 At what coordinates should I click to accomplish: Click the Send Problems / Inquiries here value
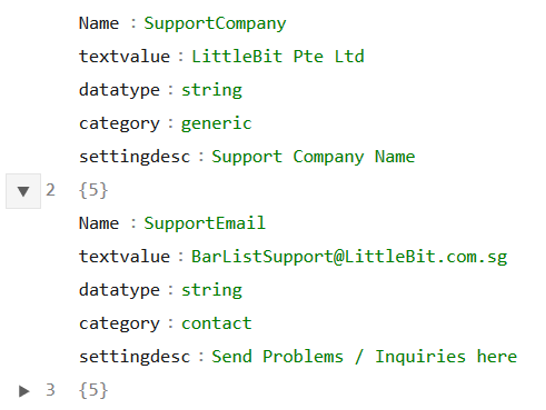point(364,356)
